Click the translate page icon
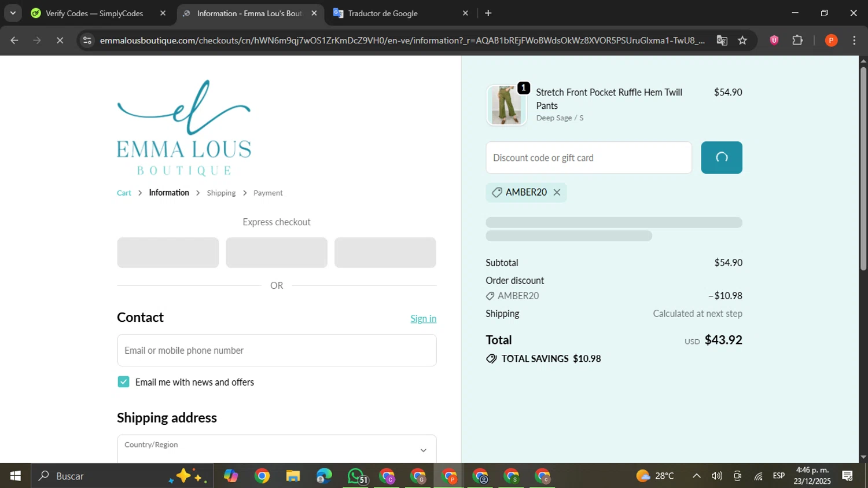The height and width of the screenshot is (488, 868). (x=722, y=41)
